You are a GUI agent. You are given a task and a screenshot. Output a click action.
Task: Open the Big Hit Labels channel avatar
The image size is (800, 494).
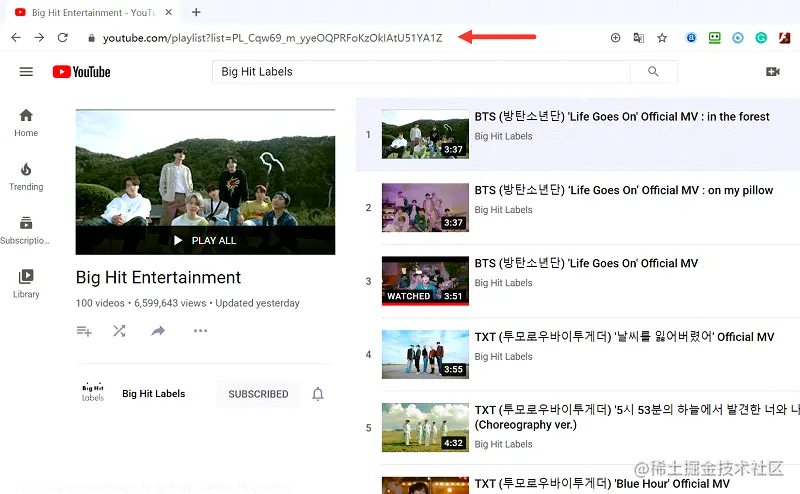click(x=93, y=392)
